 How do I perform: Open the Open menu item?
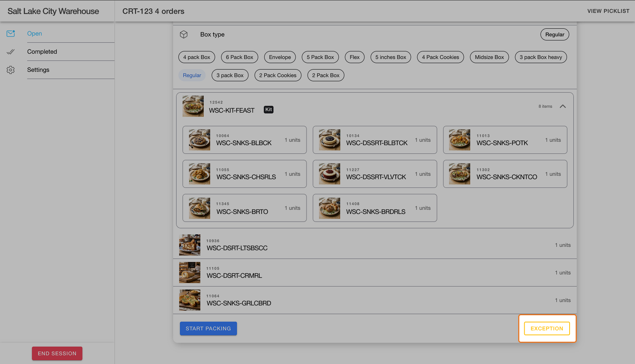coord(34,34)
